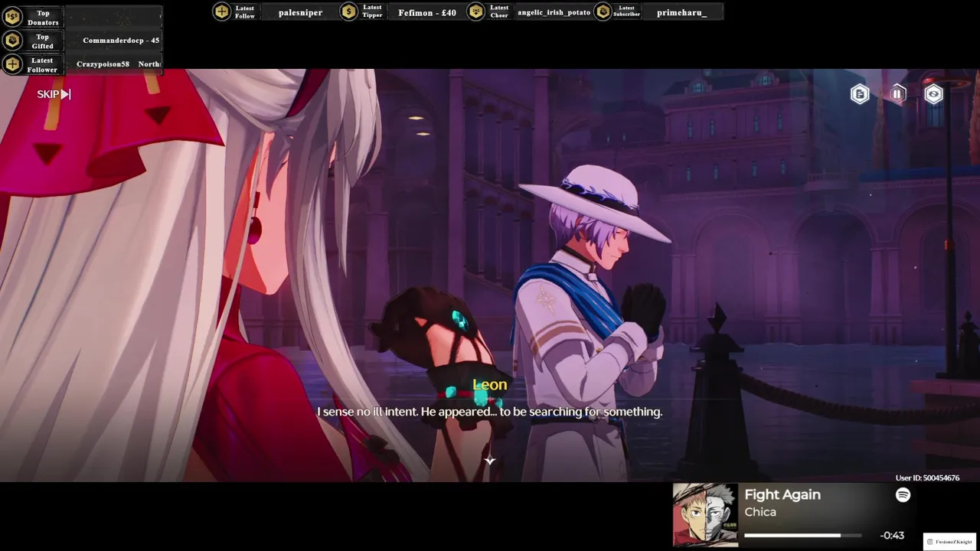Click the User ID: 500454676 text
980x551 pixels.
927,478
